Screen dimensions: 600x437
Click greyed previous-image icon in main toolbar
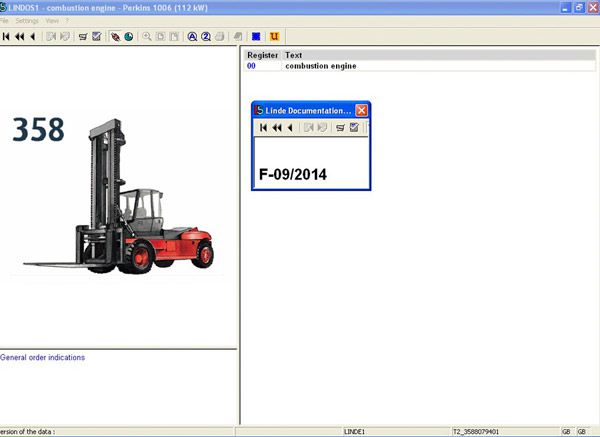tap(51, 36)
